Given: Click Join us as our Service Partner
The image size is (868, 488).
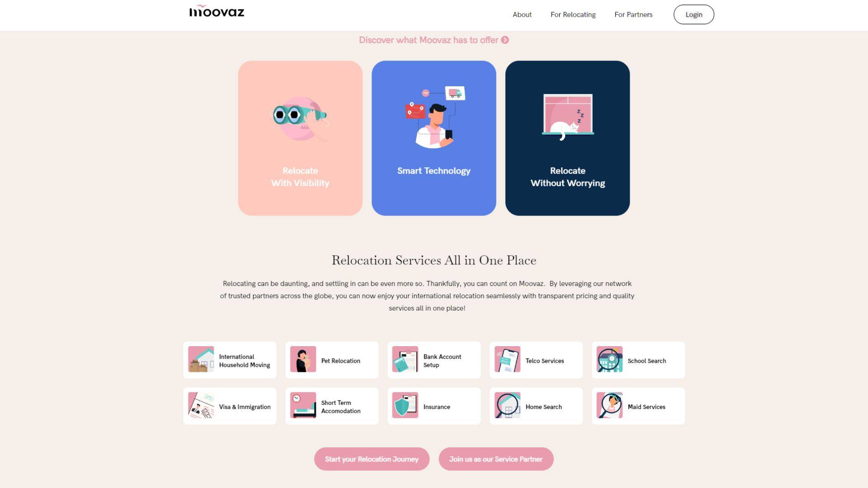Looking at the screenshot, I should tap(496, 459).
